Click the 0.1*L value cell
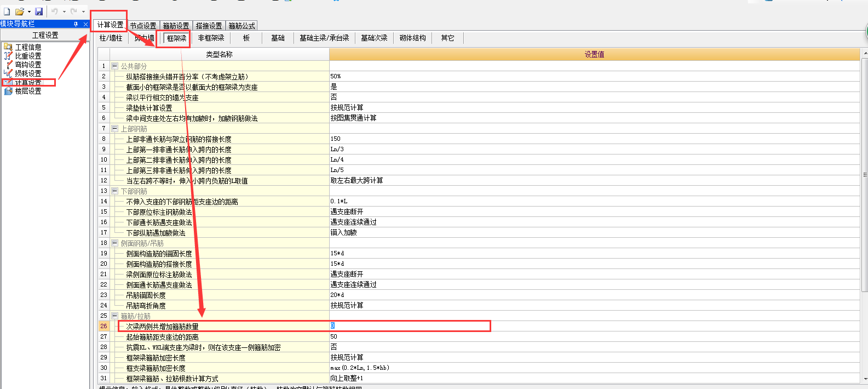The height and width of the screenshot is (389, 868). click(x=594, y=201)
